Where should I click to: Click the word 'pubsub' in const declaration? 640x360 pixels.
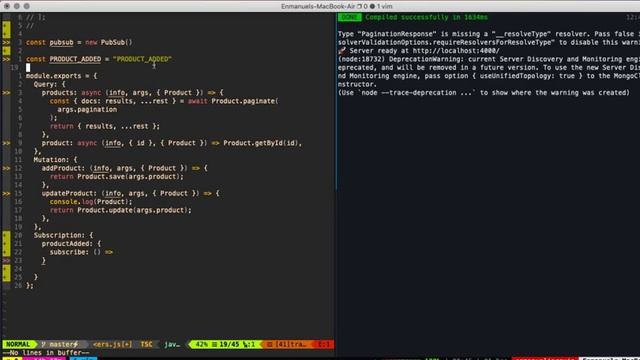click(x=61, y=42)
